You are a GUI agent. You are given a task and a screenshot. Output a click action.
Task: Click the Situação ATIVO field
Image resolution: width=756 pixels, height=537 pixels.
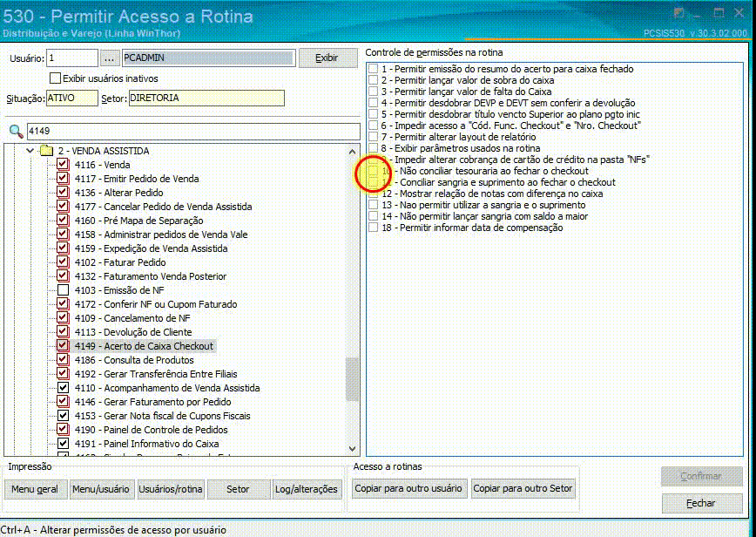coord(71,98)
